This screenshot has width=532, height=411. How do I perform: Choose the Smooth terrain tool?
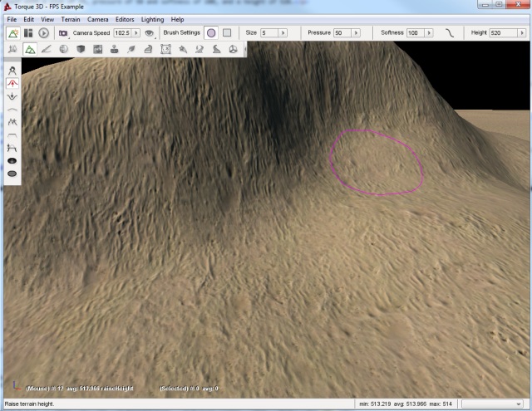point(12,109)
